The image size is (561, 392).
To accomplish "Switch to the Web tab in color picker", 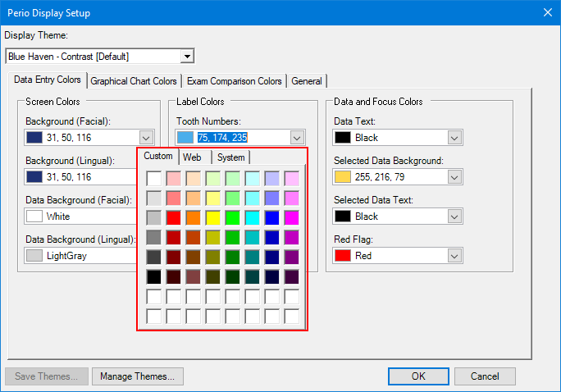I will (192, 157).
